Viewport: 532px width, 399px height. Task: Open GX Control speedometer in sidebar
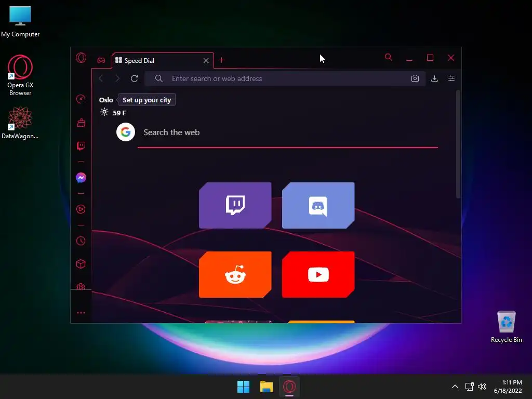[81, 99]
